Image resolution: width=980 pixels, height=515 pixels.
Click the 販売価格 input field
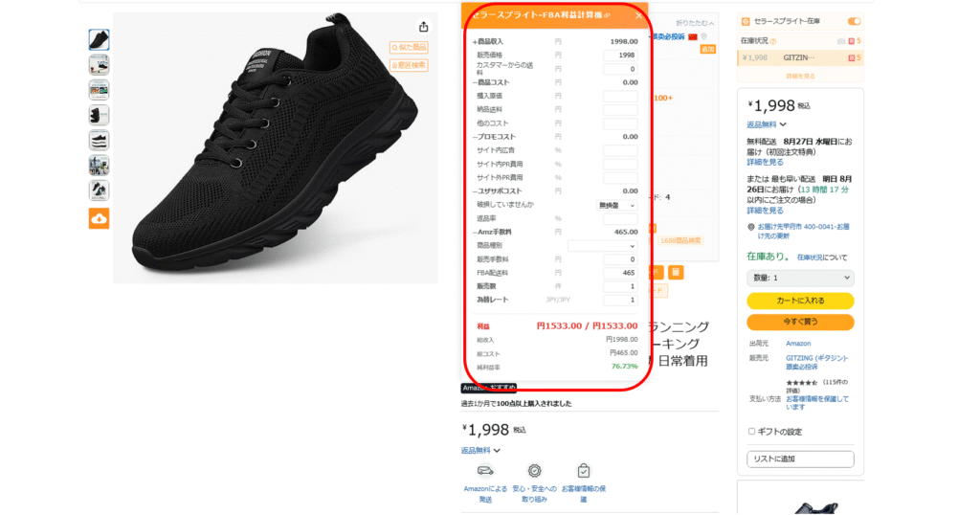[x=620, y=55]
